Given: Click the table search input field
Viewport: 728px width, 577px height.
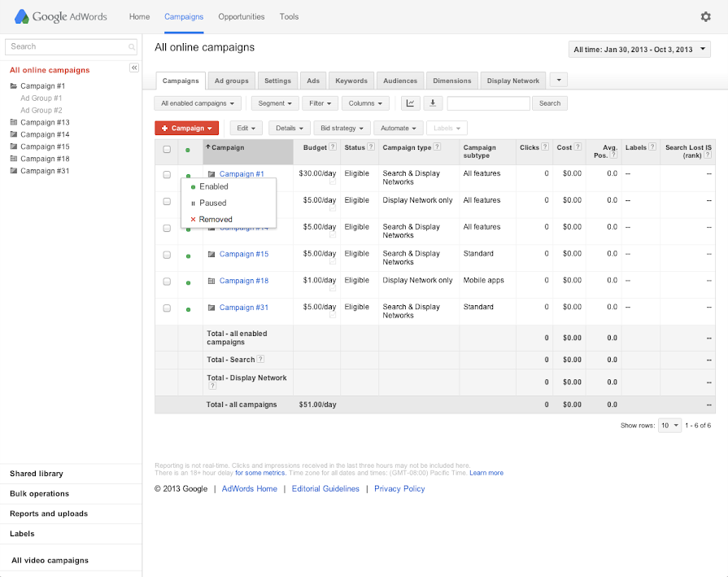Looking at the screenshot, I should click(x=488, y=103).
